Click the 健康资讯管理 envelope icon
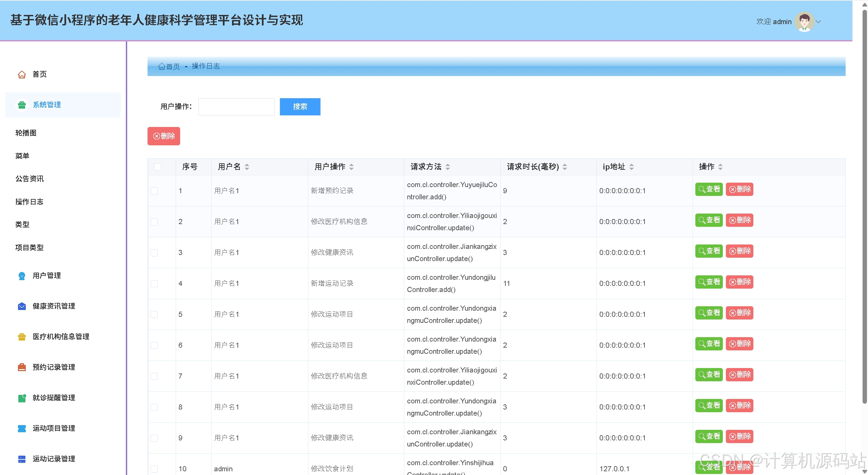The height and width of the screenshot is (475, 868). tap(22, 306)
